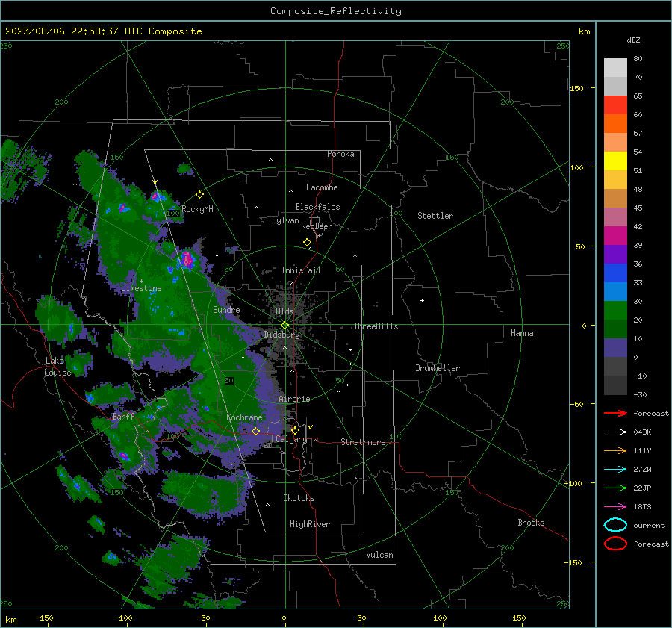The height and width of the screenshot is (628, 672).
Task: Click the Sundre town label
Action: point(226,309)
